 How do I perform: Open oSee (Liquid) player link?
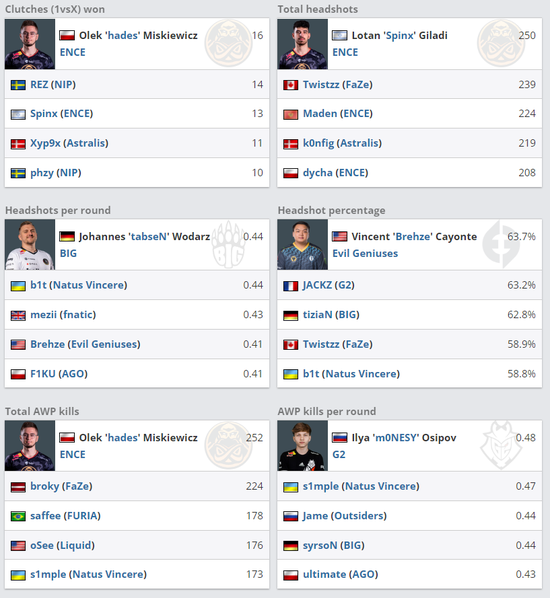62,545
